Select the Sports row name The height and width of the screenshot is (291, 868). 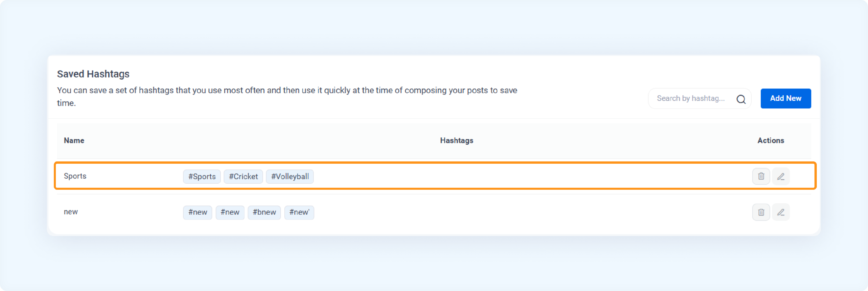tap(75, 176)
